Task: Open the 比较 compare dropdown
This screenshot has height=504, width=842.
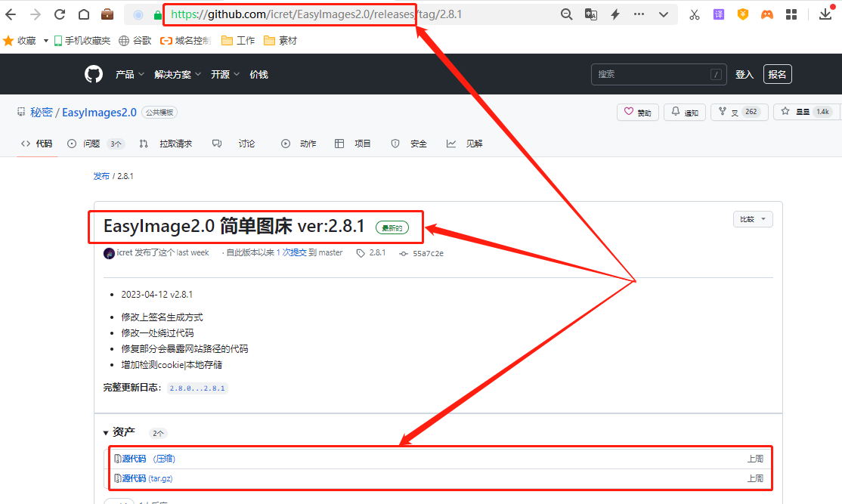Action: click(752, 218)
